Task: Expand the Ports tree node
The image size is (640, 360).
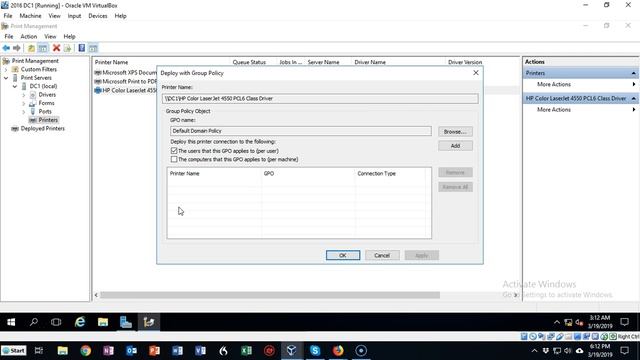Action: (x=24, y=111)
